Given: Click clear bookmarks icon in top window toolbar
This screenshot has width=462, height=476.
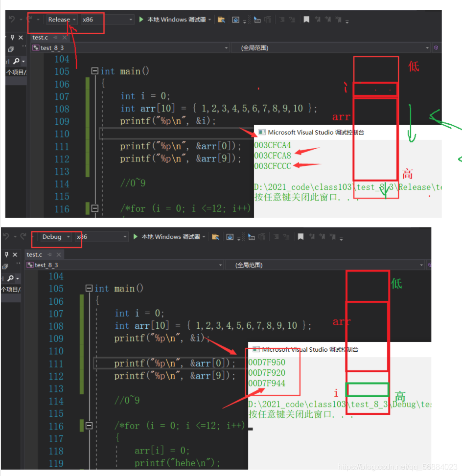Looking at the screenshot, I should click(338, 20).
